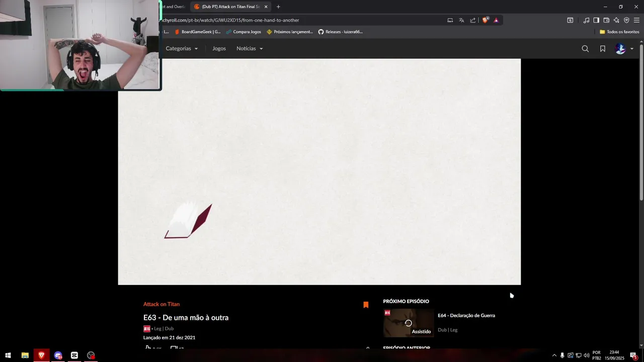Viewport: 644px width, 362px height.
Task: Open the browser hamburger menu
Action: [x=636, y=20]
